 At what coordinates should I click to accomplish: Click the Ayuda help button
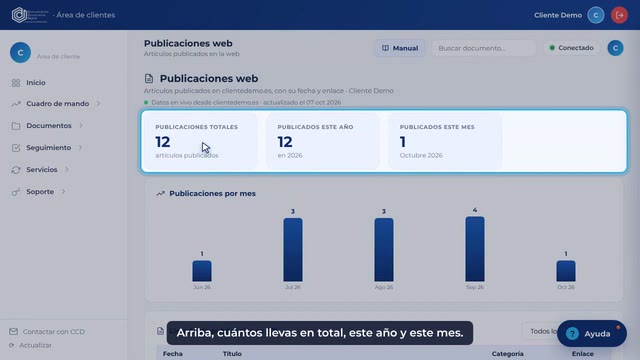(x=592, y=333)
